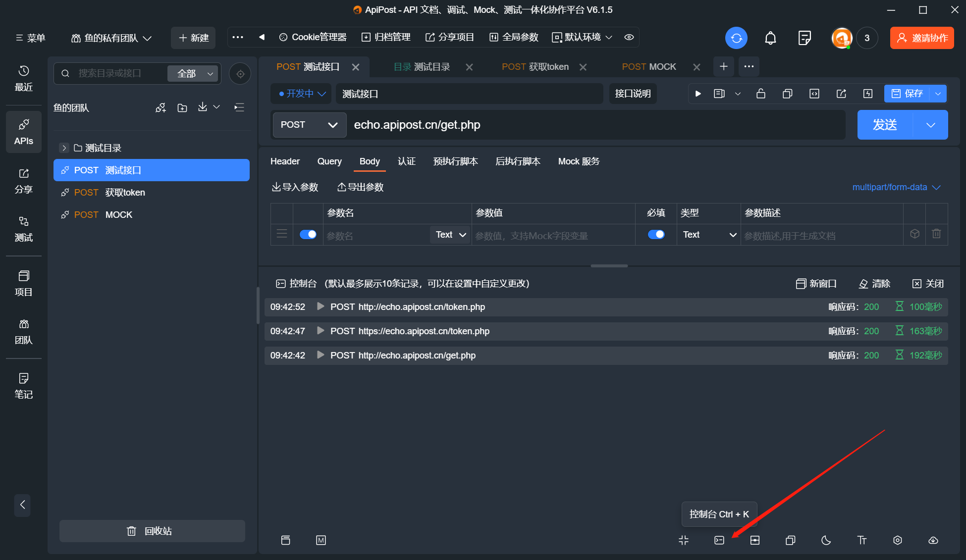Open the 开发中 status dropdown

302,94
